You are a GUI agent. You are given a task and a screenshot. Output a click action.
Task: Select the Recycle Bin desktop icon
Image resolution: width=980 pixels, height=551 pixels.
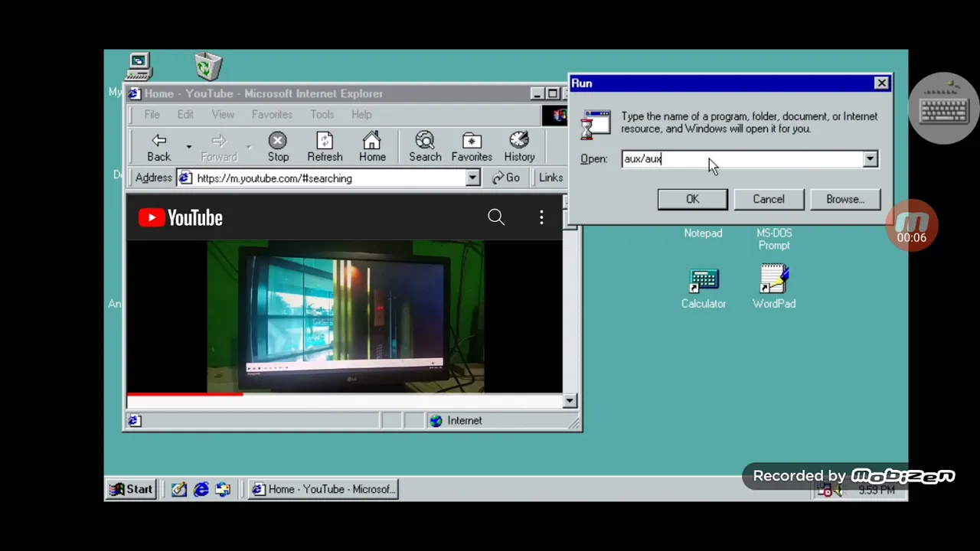(x=207, y=67)
